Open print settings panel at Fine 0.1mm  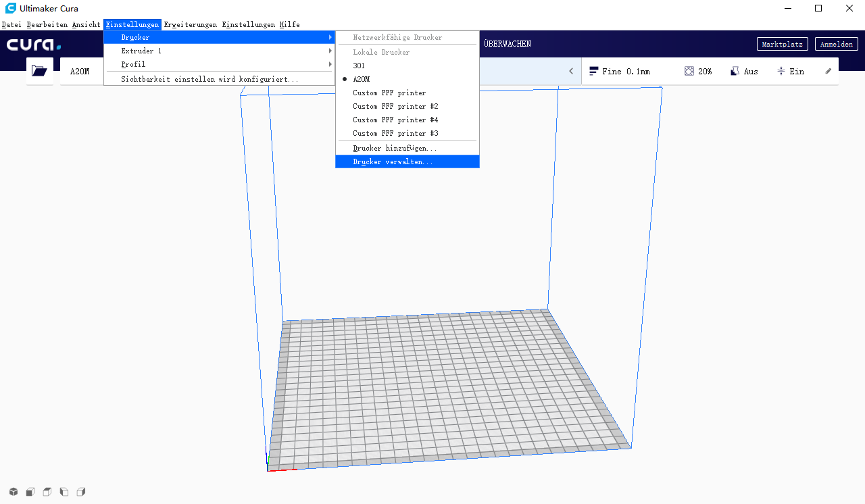coord(710,71)
